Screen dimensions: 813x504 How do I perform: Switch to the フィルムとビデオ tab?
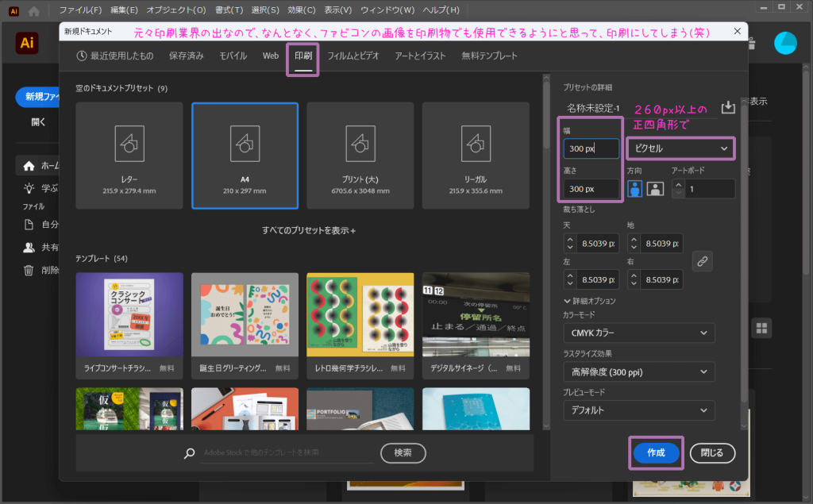click(x=353, y=56)
